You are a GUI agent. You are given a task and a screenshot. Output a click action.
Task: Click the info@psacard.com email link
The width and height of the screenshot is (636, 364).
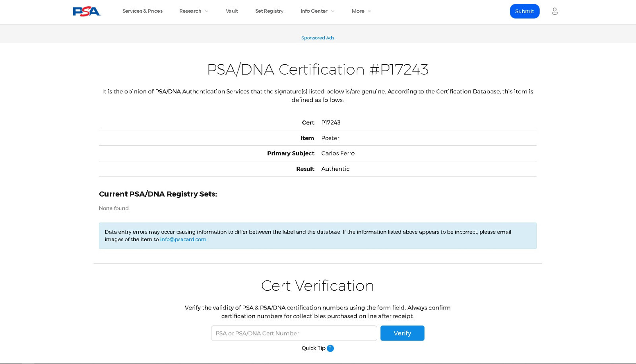click(x=183, y=240)
